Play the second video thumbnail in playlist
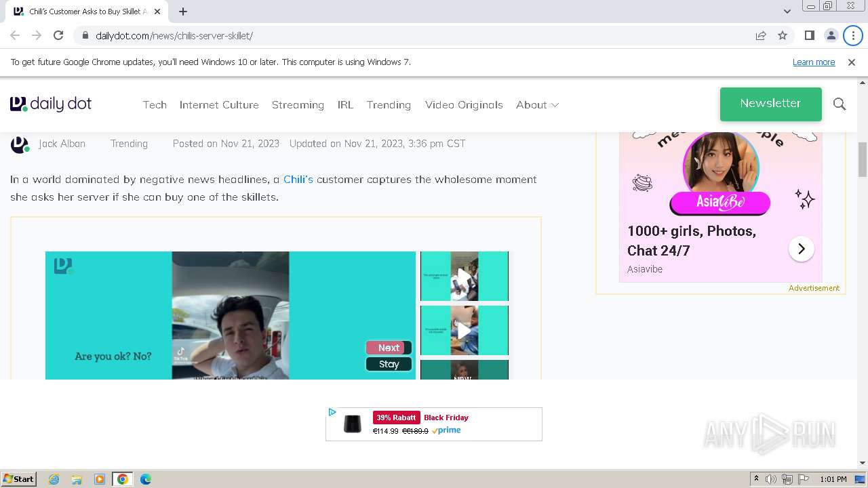The width and height of the screenshot is (868, 488). pyautogui.click(x=465, y=330)
